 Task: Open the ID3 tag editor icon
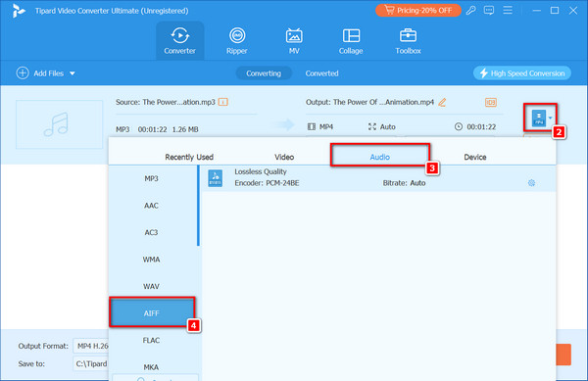click(491, 102)
